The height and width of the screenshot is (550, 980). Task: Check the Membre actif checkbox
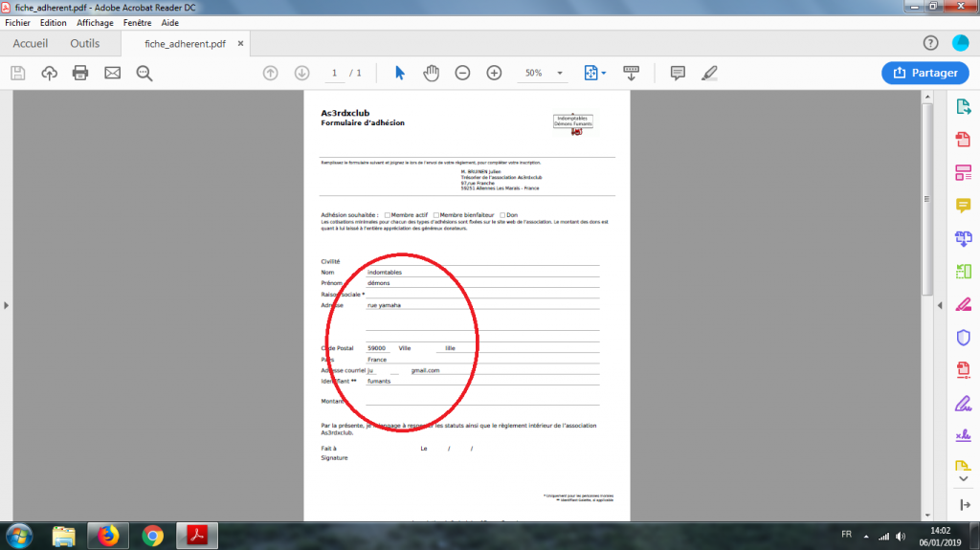click(388, 215)
